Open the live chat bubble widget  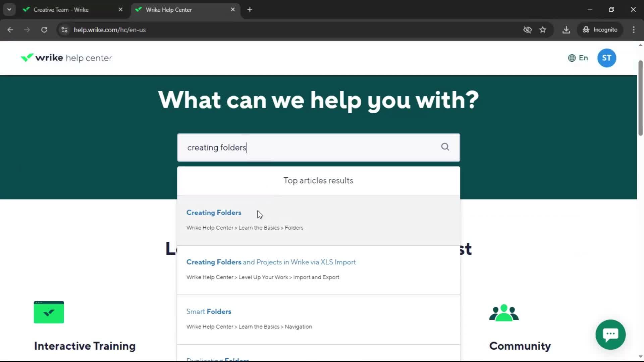coord(610,335)
